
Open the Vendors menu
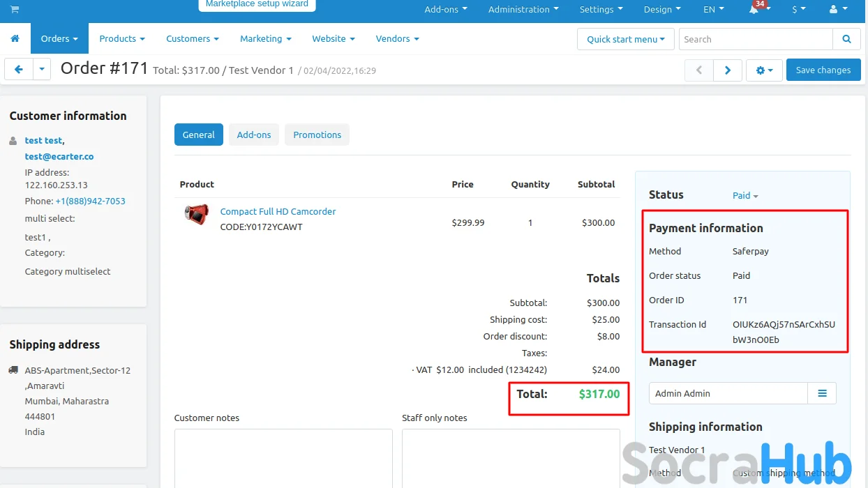click(398, 38)
